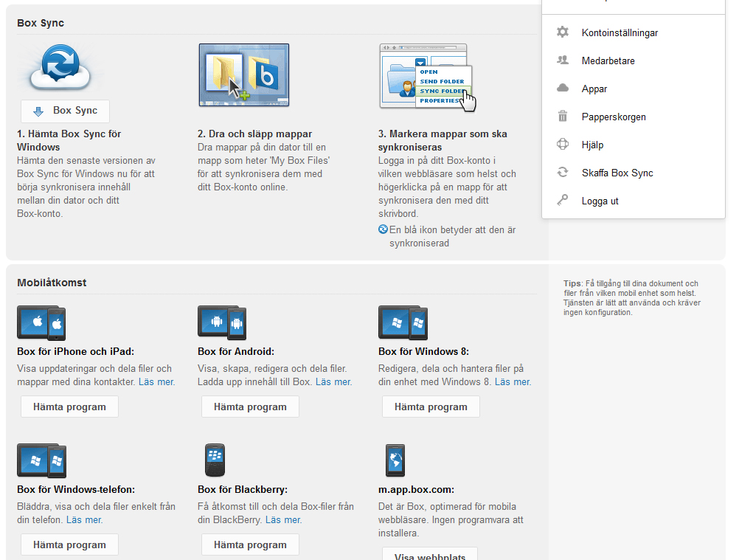The image size is (739, 560).
Task: Click the lifebuoy icon beside Hjälp
Action: point(563,144)
